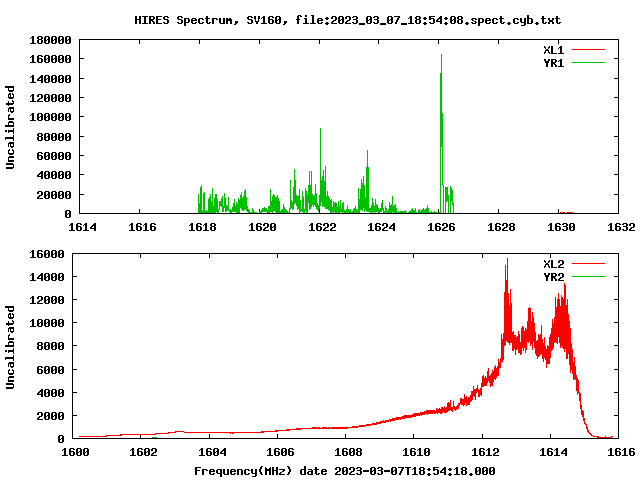Click the 16000 y-axis label in bottom plot
This screenshot has width=640, height=480.
[47, 254]
